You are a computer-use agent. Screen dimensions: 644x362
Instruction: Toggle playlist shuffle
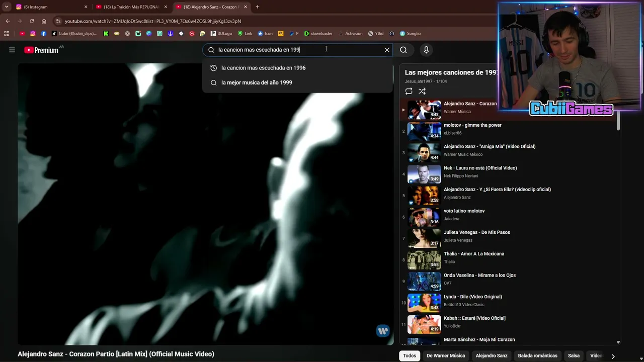tap(422, 91)
